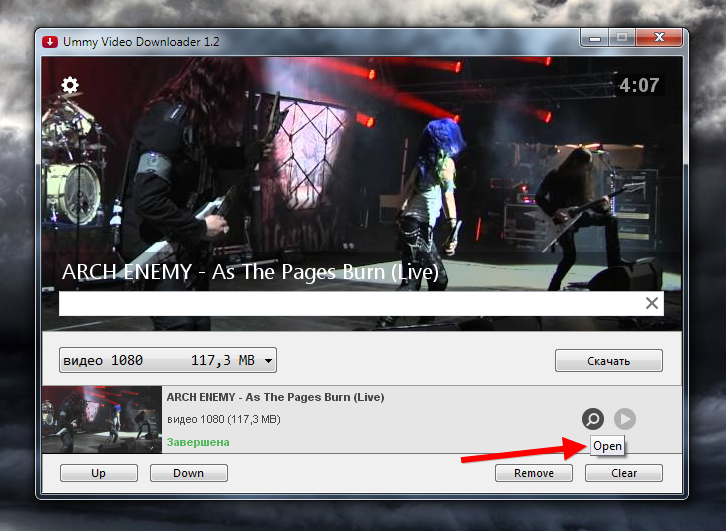Maximize the Ummy Video Downloader window

tap(622, 38)
